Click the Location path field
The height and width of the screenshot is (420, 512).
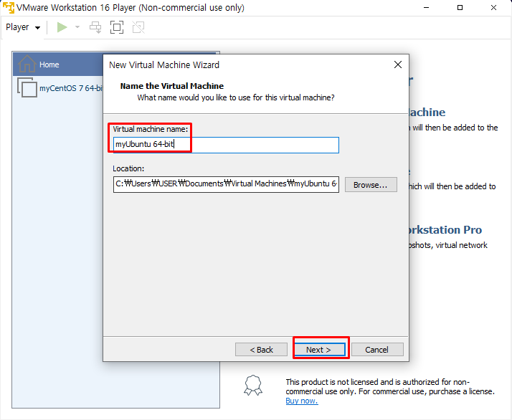click(x=226, y=184)
